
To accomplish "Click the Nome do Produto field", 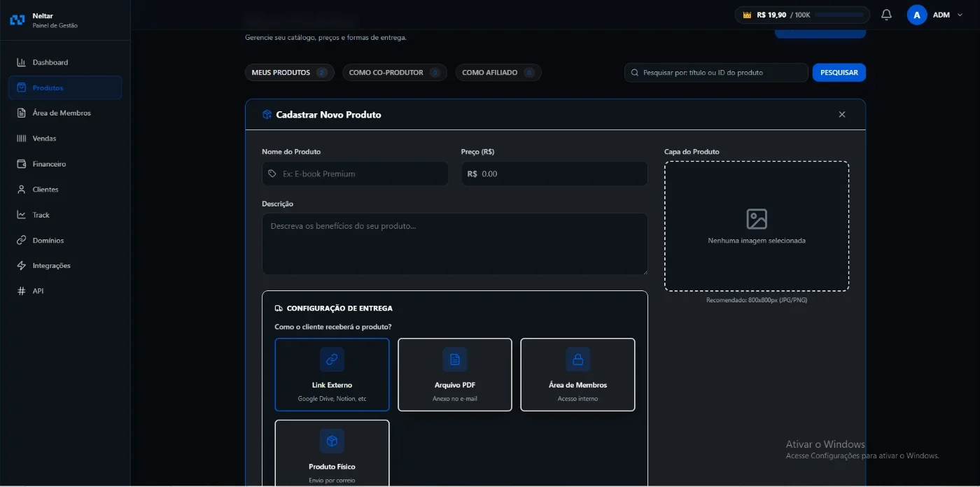I will pyautogui.click(x=355, y=174).
